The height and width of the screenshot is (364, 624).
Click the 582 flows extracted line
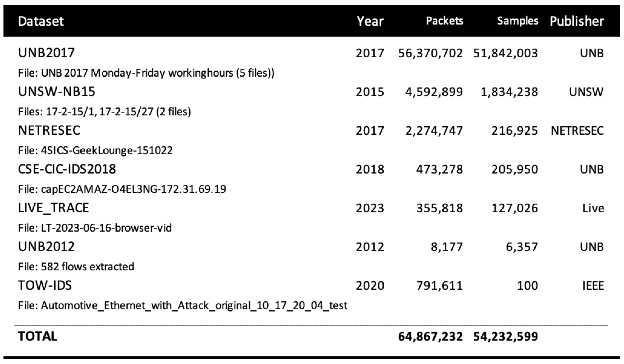(76, 267)
